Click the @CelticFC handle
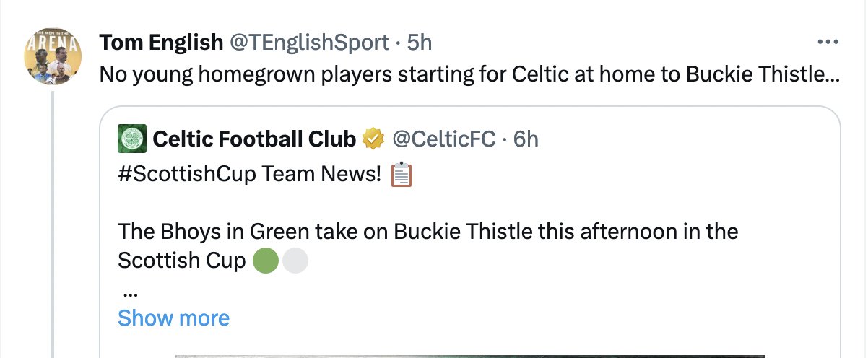868x358 pixels. point(443,139)
